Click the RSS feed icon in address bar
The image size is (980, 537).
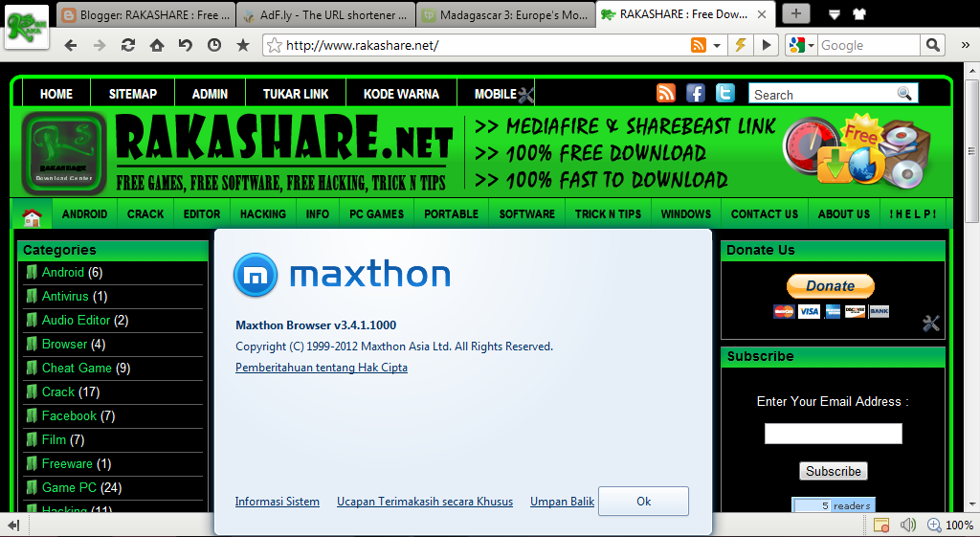698,45
